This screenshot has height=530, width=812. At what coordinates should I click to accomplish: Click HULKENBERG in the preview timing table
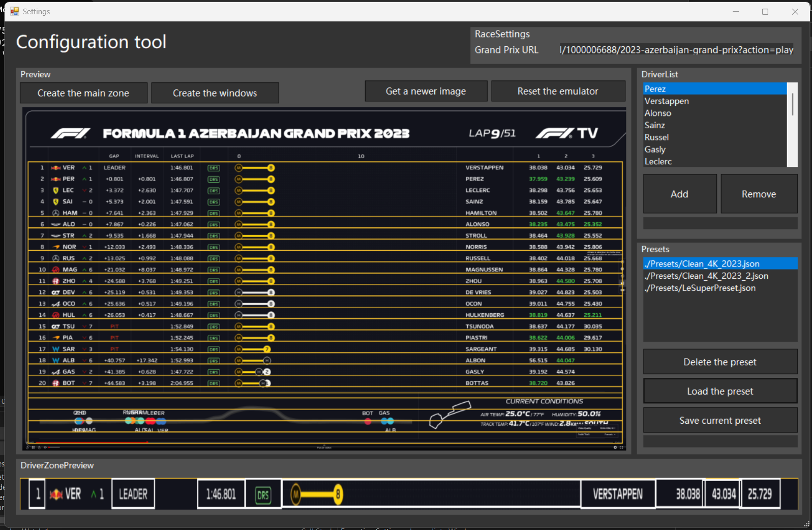click(485, 315)
